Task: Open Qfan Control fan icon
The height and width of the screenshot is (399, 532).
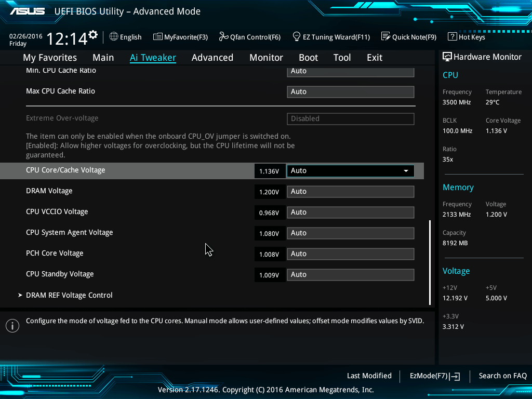Action: pyautogui.click(x=223, y=37)
